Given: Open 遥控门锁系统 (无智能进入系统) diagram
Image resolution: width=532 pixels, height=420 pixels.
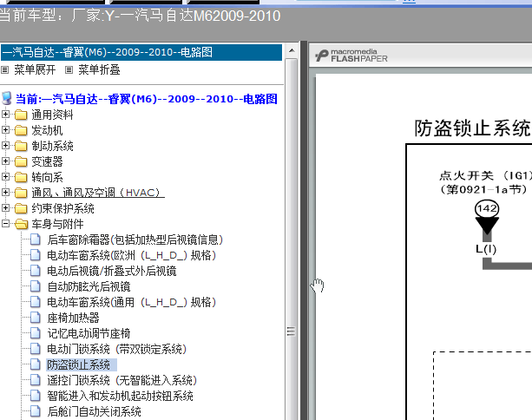Looking at the screenshot, I should pyautogui.click(x=122, y=380).
